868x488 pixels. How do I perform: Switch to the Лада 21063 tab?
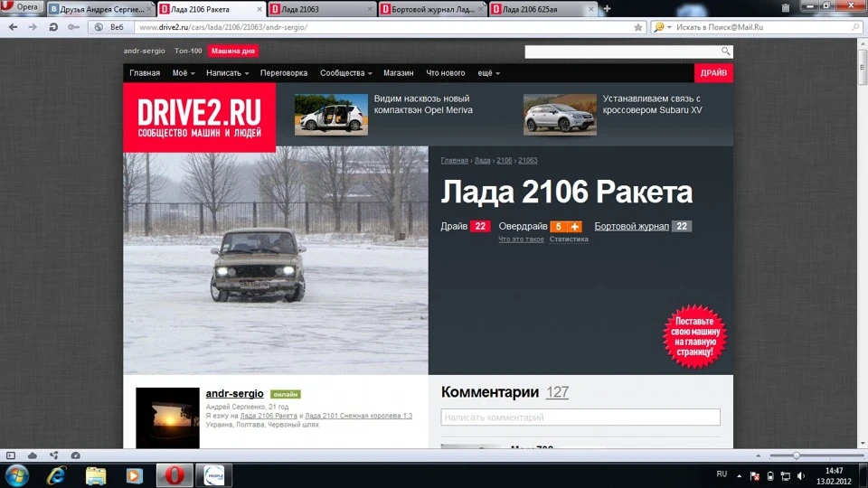click(322, 9)
